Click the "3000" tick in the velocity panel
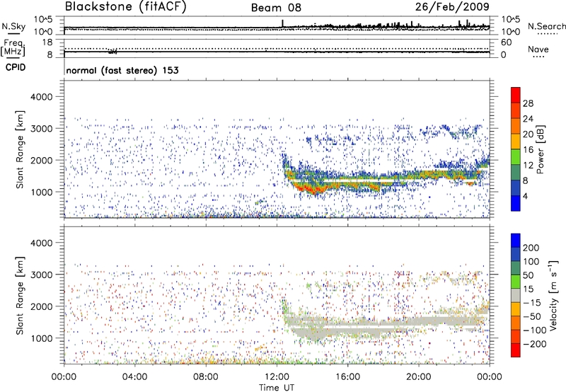 (x=42, y=275)
